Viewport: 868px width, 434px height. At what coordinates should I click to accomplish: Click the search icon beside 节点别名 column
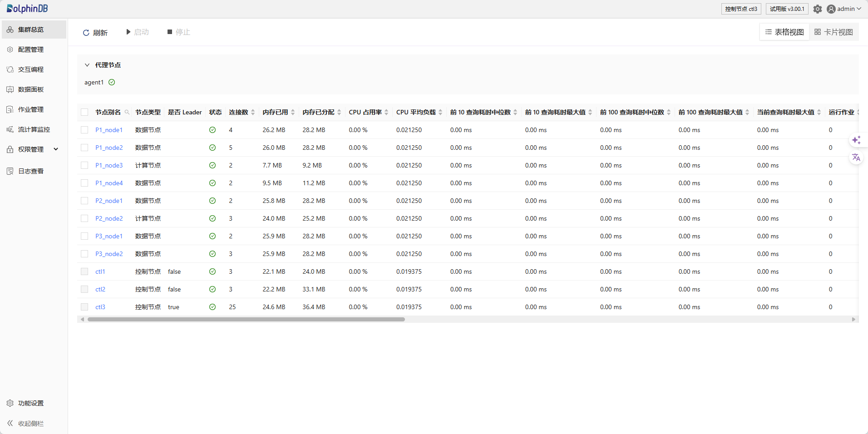point(127,113)
